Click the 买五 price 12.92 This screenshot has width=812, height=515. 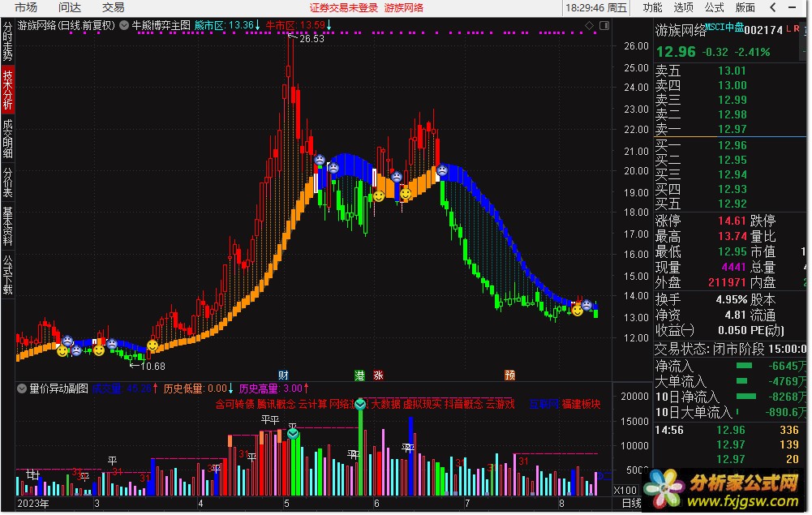click(733, 204)
